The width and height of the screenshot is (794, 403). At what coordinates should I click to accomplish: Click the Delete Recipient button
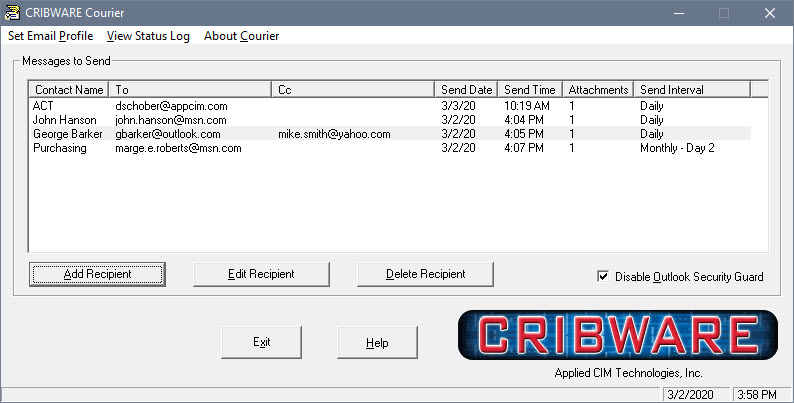(425, 274)
